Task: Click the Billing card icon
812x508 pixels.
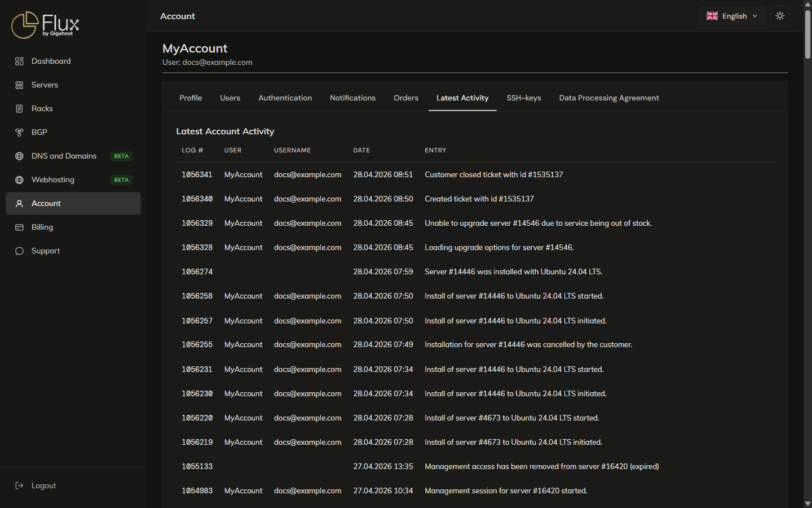Action: (x=19, y=227)
